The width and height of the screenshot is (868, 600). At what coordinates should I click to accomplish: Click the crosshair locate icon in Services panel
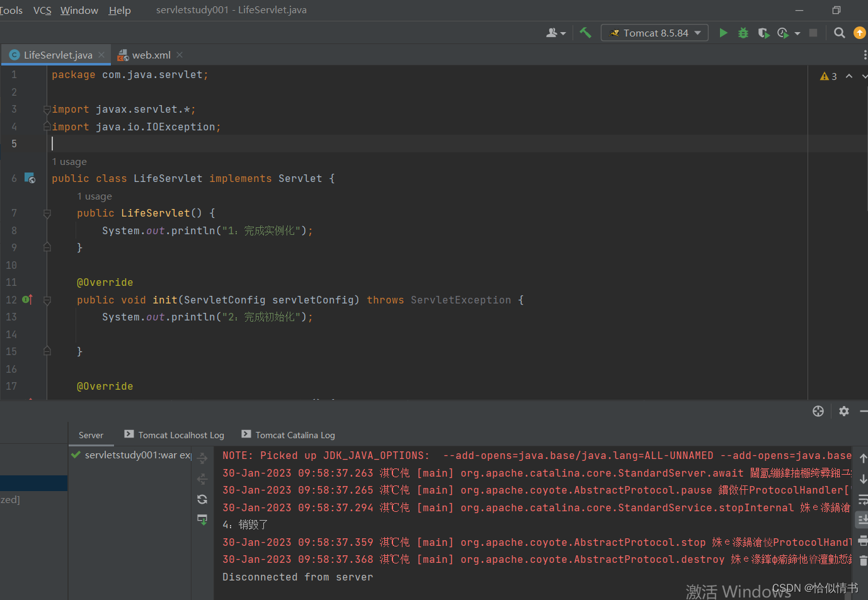[818, 411]
